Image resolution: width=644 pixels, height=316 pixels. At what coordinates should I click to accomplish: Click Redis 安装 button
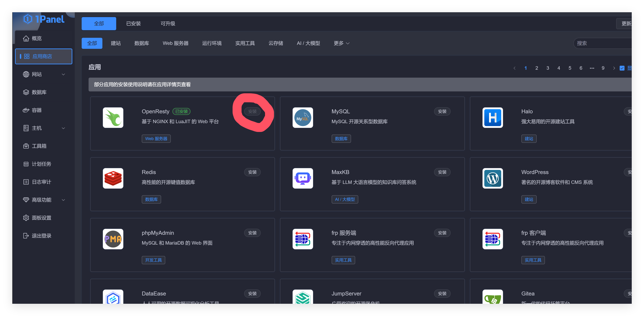(252, 172)
